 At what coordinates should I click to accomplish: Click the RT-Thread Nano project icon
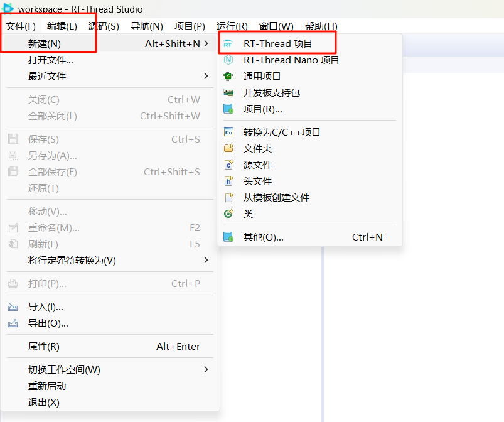(228, 60)
